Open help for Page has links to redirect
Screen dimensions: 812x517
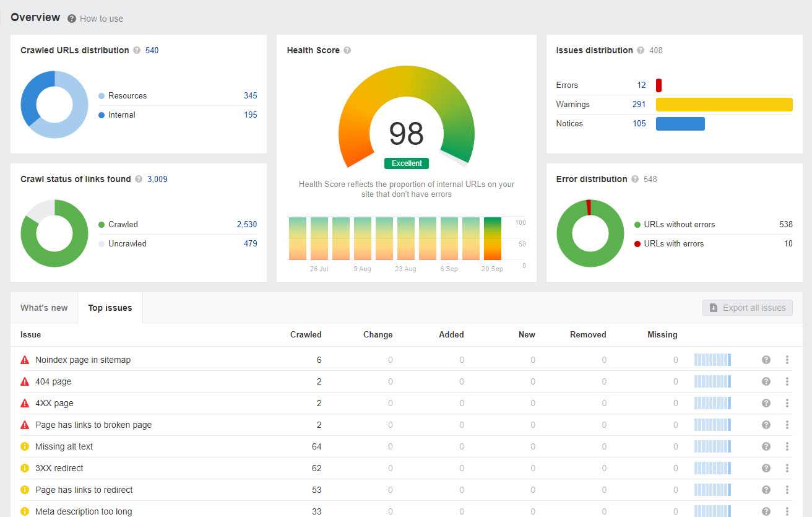pos(766,490)
